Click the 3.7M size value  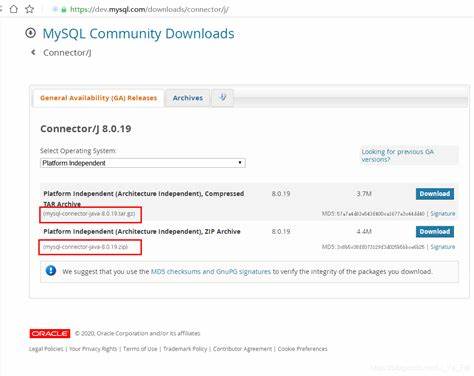[364, 194]
